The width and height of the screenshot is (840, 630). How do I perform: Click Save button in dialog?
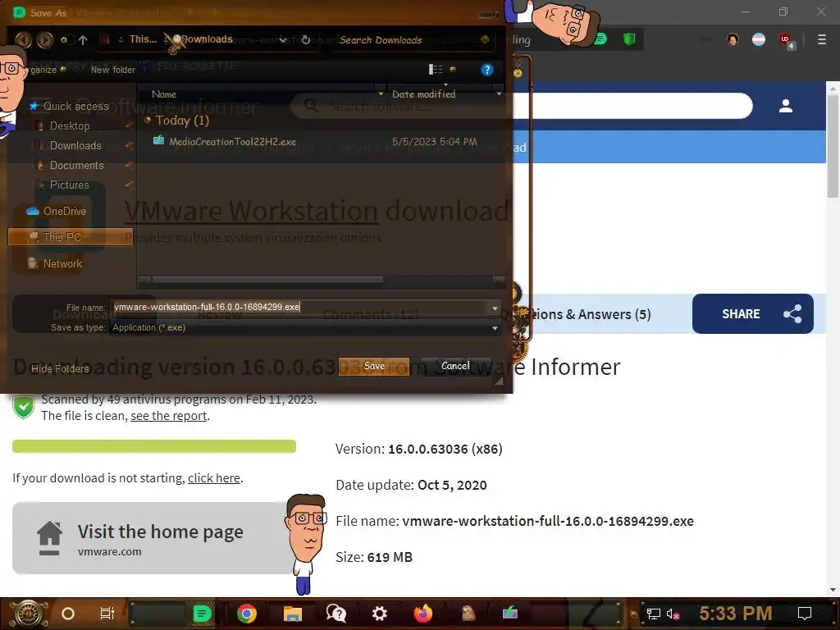(x=374, y=366)
